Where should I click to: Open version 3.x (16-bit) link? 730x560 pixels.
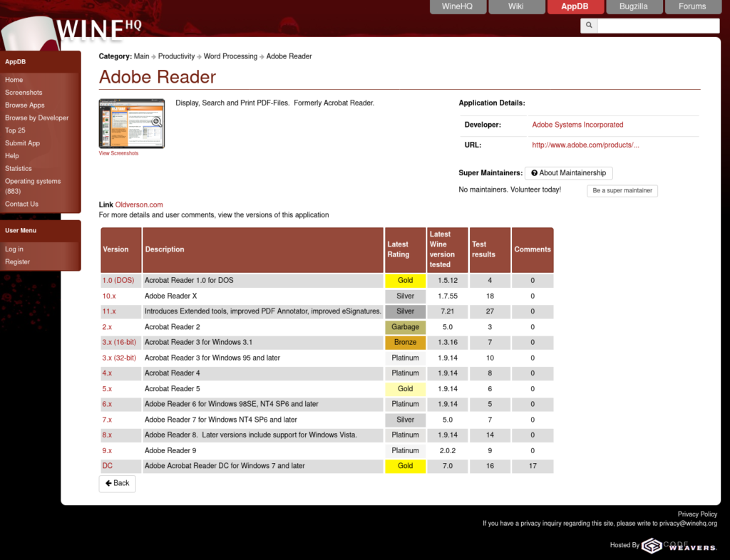119,342
